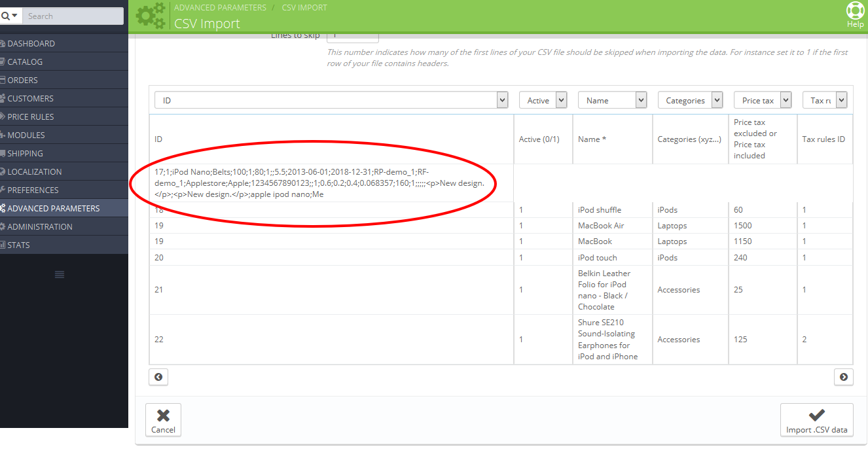Image resolution: width=868 pixels, height=462 pixels.
Task: Open the Orders menu
Action: click(x=64, y=80)
